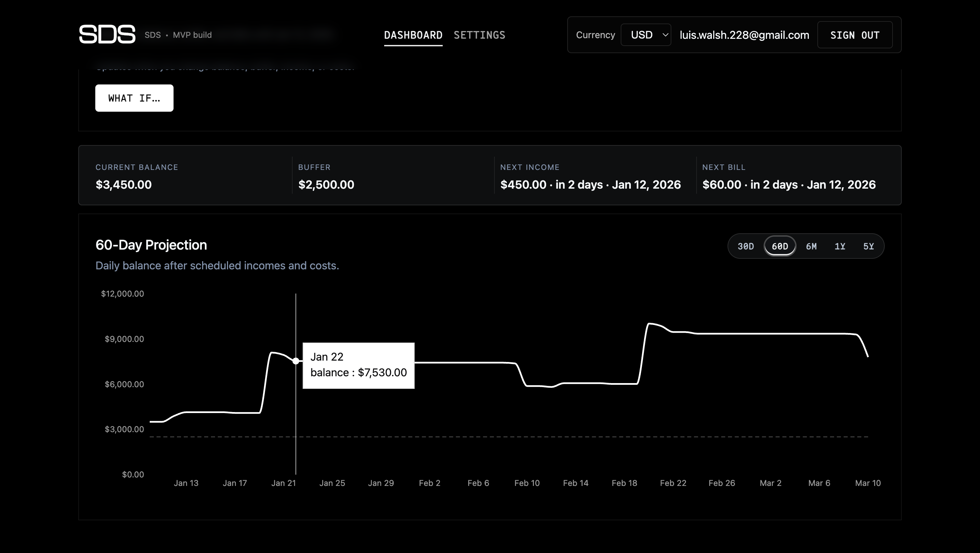Click the Currency label
The image size is (980, 553).
595,35
